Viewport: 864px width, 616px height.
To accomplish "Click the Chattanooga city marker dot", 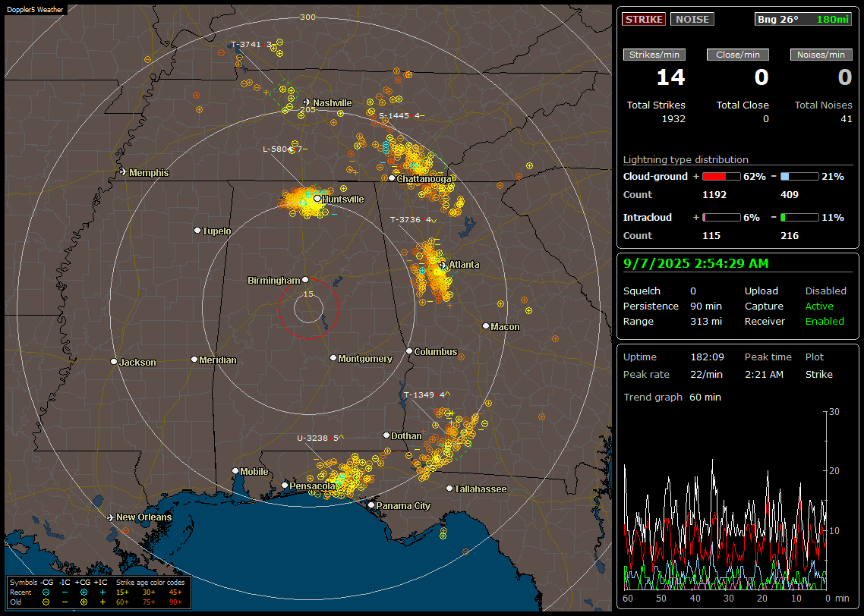I will pyautogui.click(x=392, y=178).
